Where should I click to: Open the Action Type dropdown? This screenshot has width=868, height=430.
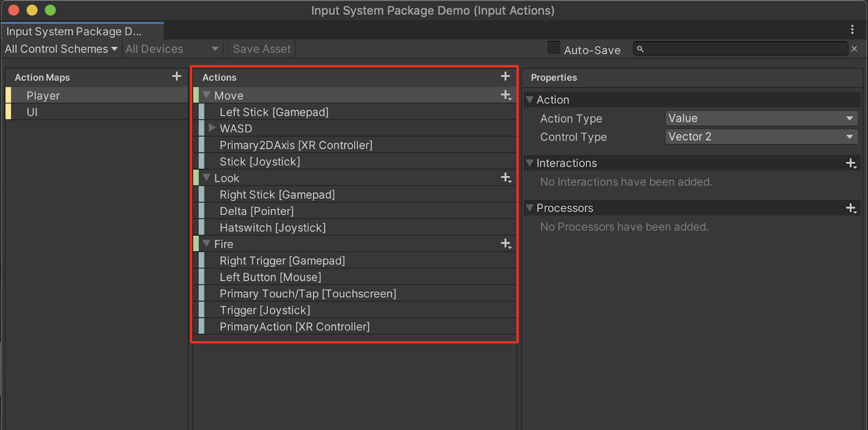pos(761,118)
